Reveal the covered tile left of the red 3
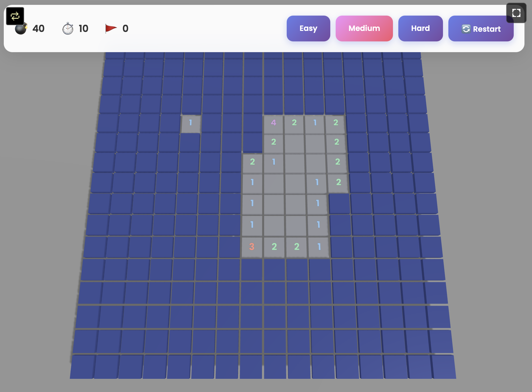The image size is (532, 392). (229, 247)
